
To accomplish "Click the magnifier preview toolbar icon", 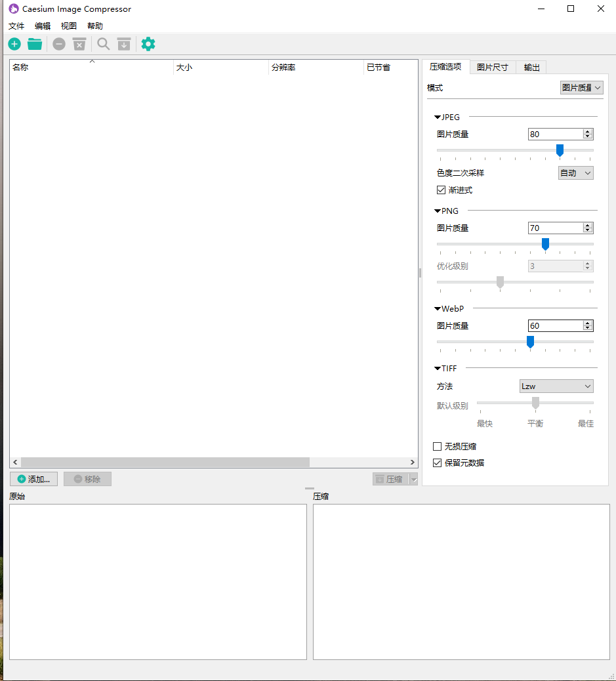I will 103,44.
